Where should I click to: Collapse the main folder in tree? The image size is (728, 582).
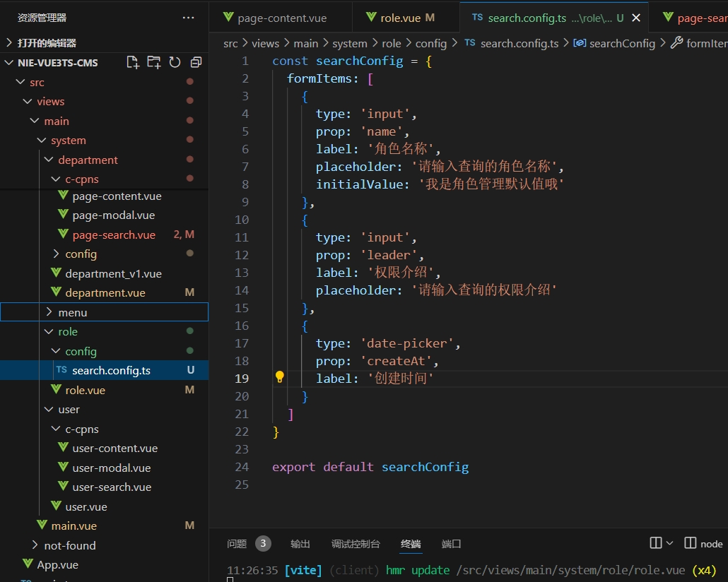(105, 121)
